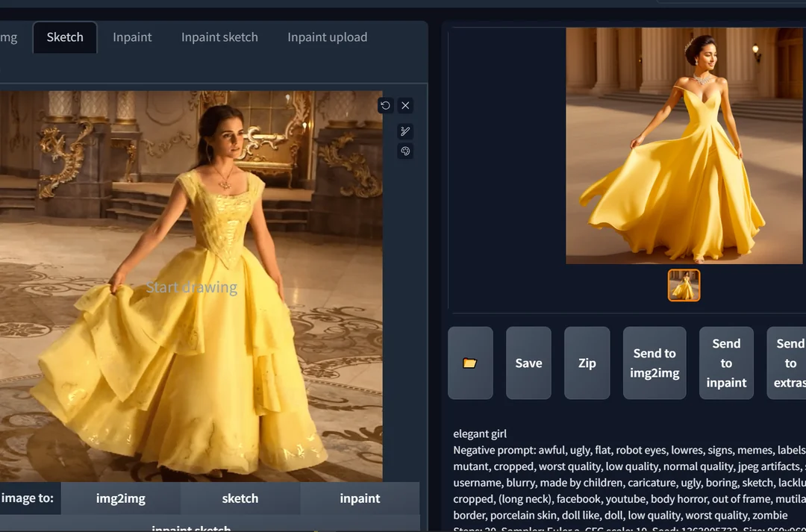Click the 'cropped, (long neck), facebook' line

pyautogui.click(x=629, y=498)
